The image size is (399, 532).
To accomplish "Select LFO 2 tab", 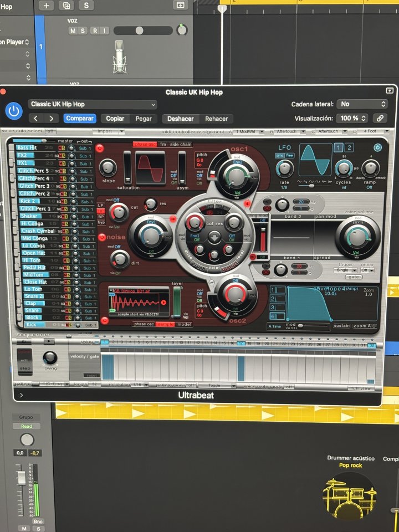I will pos(349,147).
